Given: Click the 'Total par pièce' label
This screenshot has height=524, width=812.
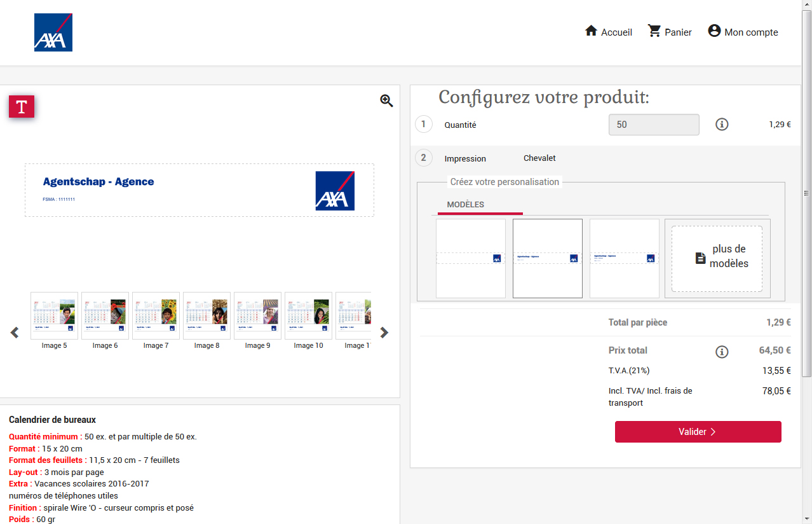Looking at the screenshot, I should (638, 322).
